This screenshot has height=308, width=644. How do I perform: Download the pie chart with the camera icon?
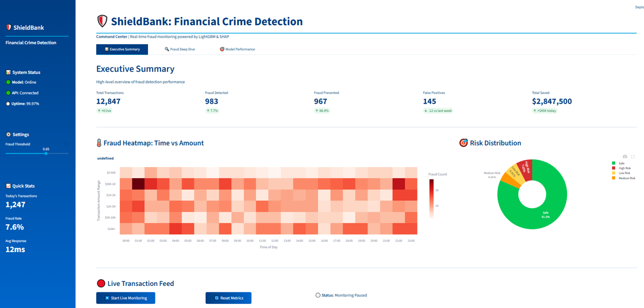point(625,157)
